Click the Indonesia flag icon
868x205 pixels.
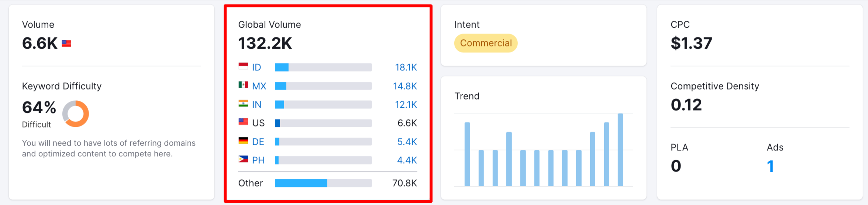point(243,67)
